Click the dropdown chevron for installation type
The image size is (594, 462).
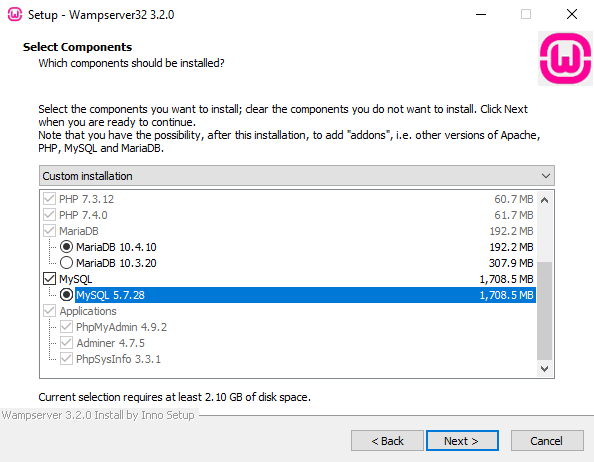546,176
